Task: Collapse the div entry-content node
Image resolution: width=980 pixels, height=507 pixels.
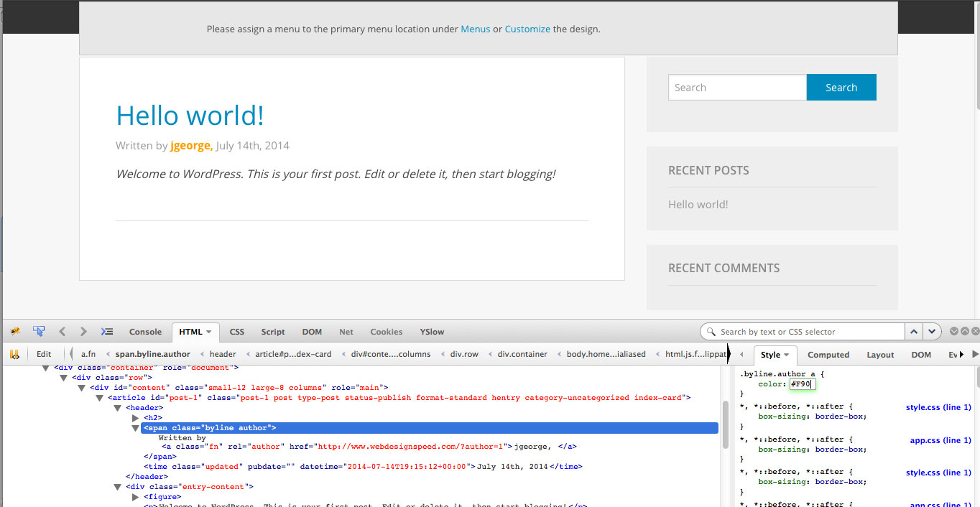Action: tap(118, 487)
